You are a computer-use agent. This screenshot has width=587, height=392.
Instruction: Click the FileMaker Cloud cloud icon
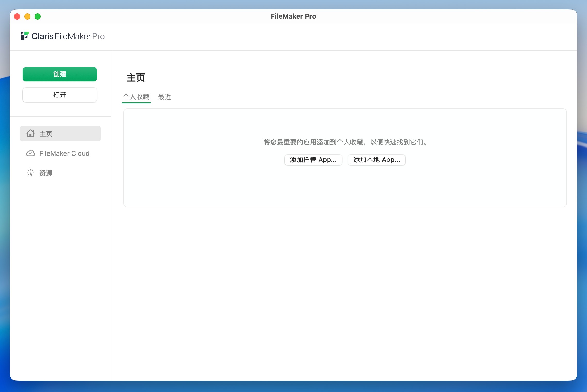(x=30, y=153)
